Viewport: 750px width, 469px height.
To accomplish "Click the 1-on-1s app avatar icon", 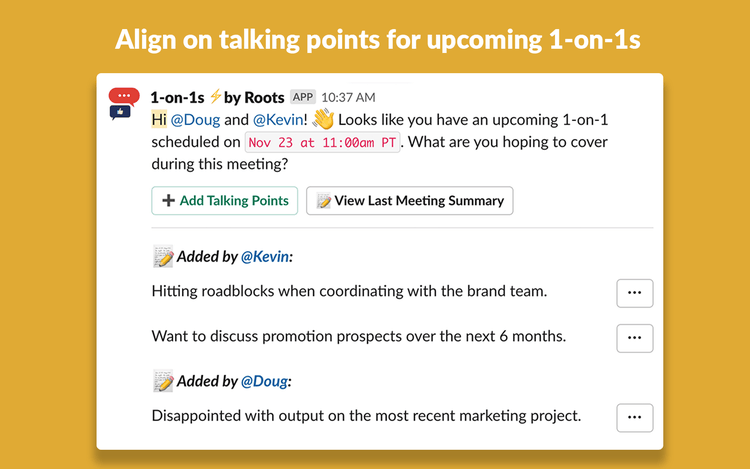I will click(x=124, y=103).
